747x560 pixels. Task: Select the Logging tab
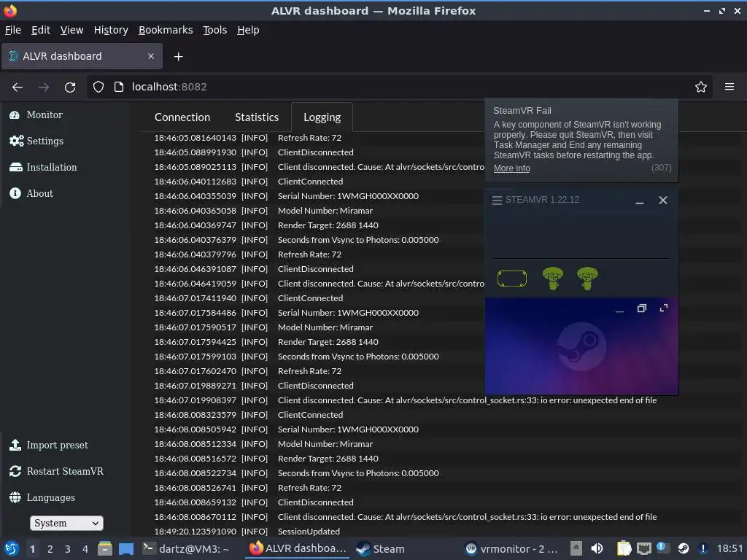click(x=322, y=117)
